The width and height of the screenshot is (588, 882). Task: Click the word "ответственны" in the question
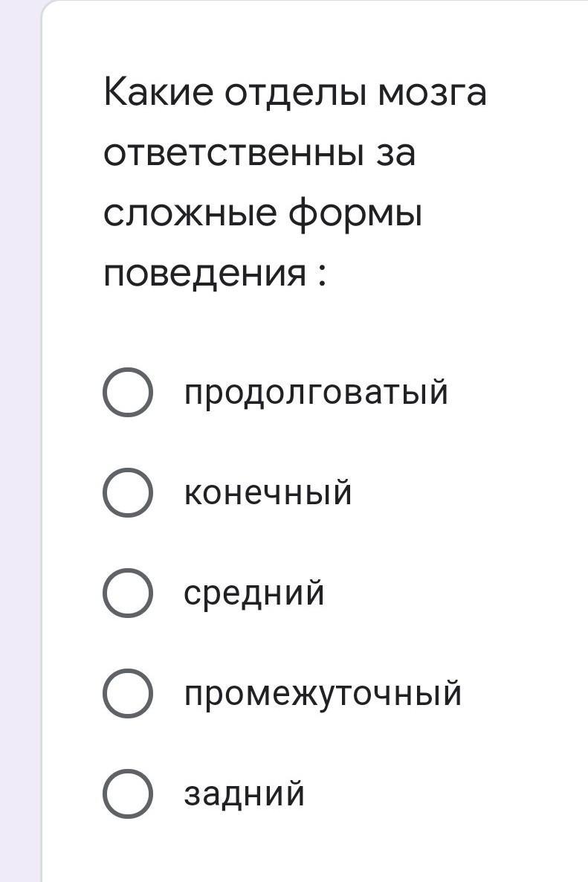pyautogui.click(x=230, y=154)
